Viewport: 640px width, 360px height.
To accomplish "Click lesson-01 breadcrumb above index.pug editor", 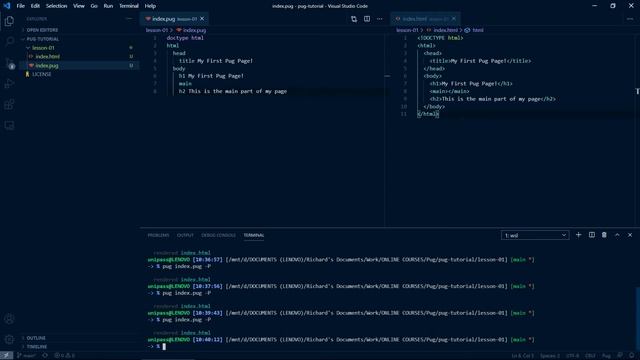I will pos(157,30).
